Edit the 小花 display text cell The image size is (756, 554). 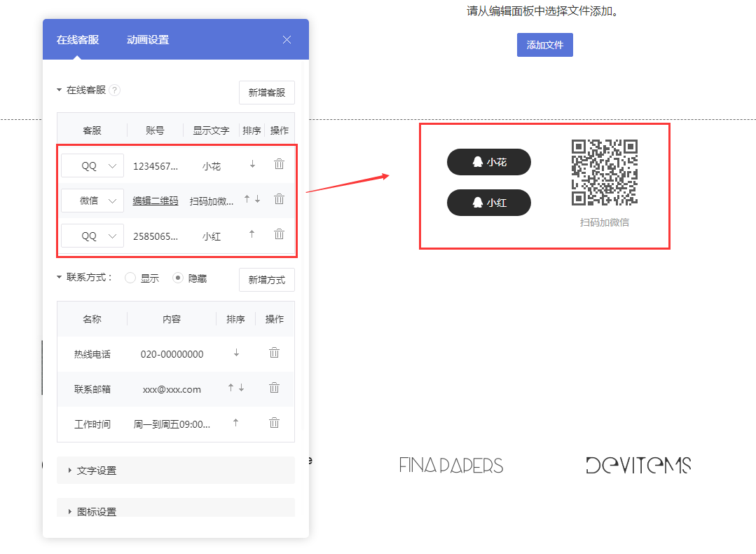(x=211, y=166)
